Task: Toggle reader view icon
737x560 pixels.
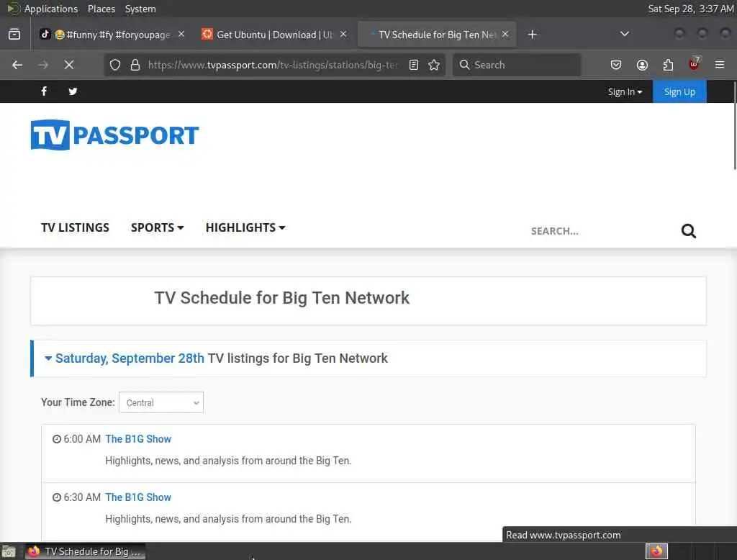Action: click(414, 65)
